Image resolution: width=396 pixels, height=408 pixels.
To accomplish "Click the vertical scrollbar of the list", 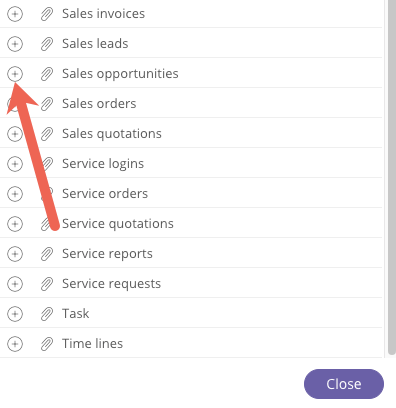I will click(x=392, y=178).
